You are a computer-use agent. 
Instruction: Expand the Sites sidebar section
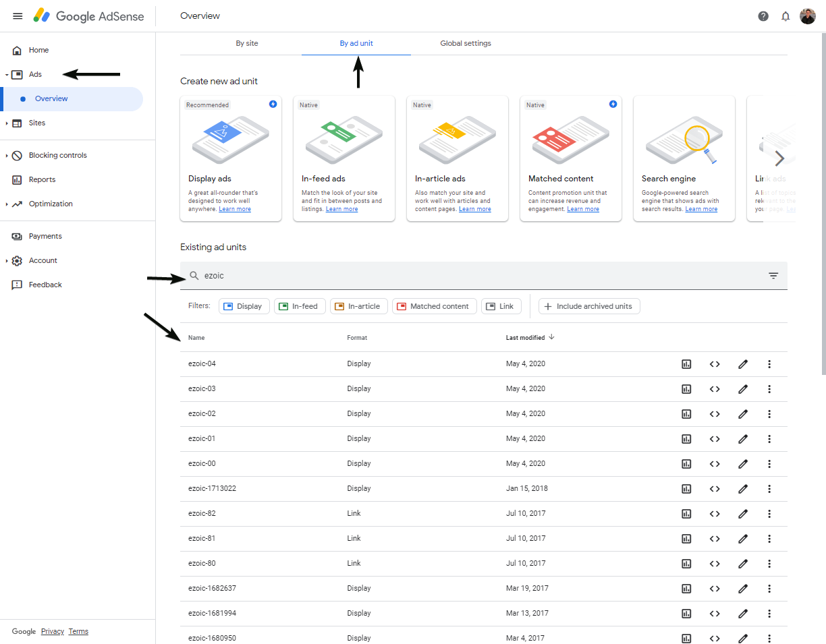pos(7,123)
